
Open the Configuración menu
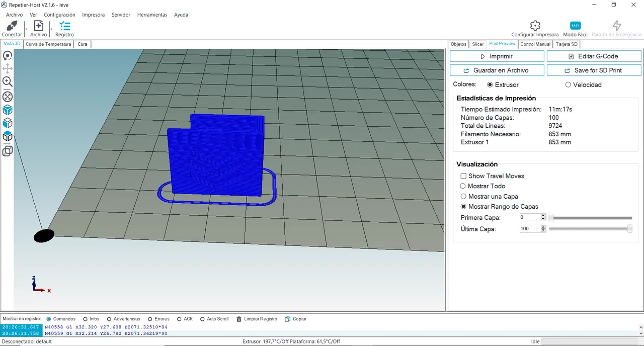[59, 15]
